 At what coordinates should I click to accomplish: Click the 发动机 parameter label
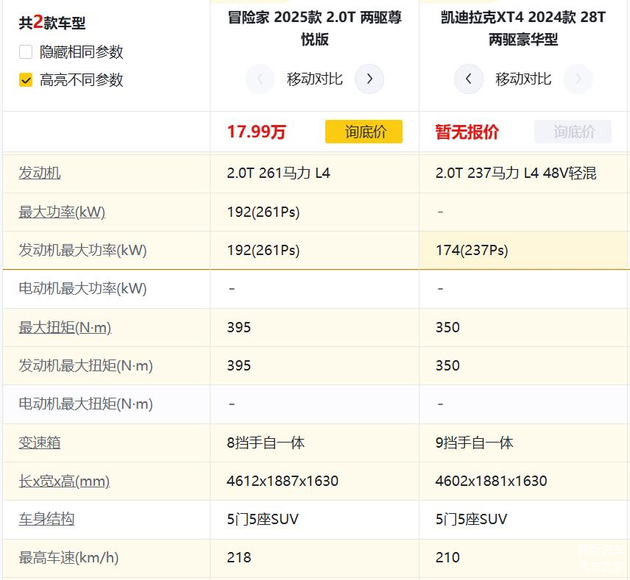coord(40,173)
